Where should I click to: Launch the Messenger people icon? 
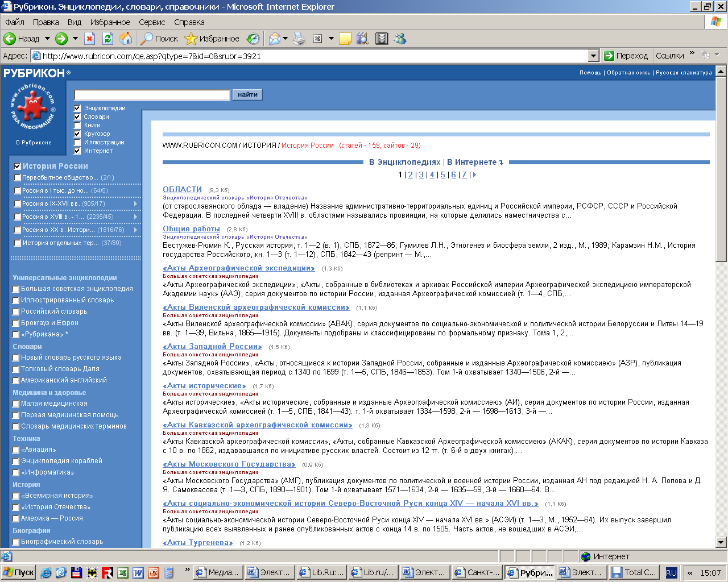click(400, 39)
